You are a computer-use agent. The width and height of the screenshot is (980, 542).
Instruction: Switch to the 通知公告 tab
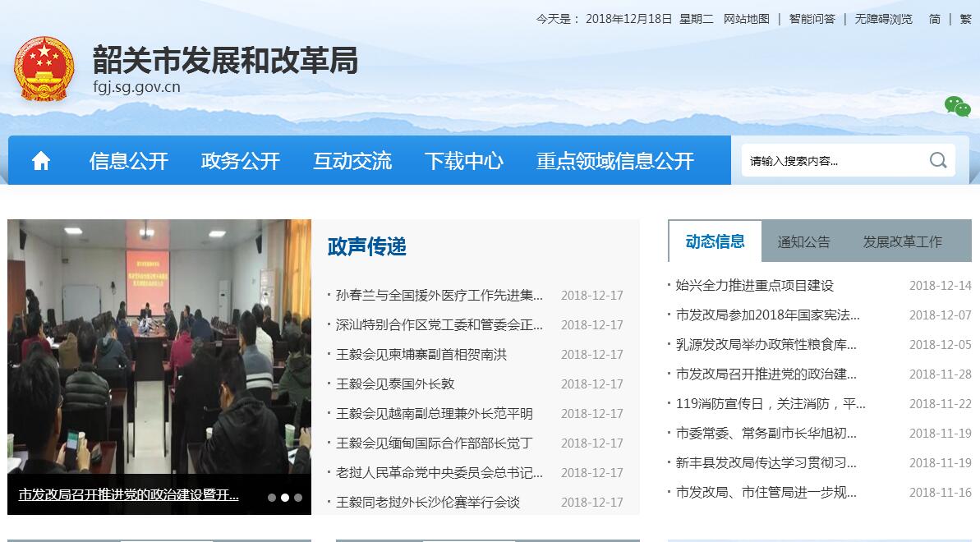[803, 242]
